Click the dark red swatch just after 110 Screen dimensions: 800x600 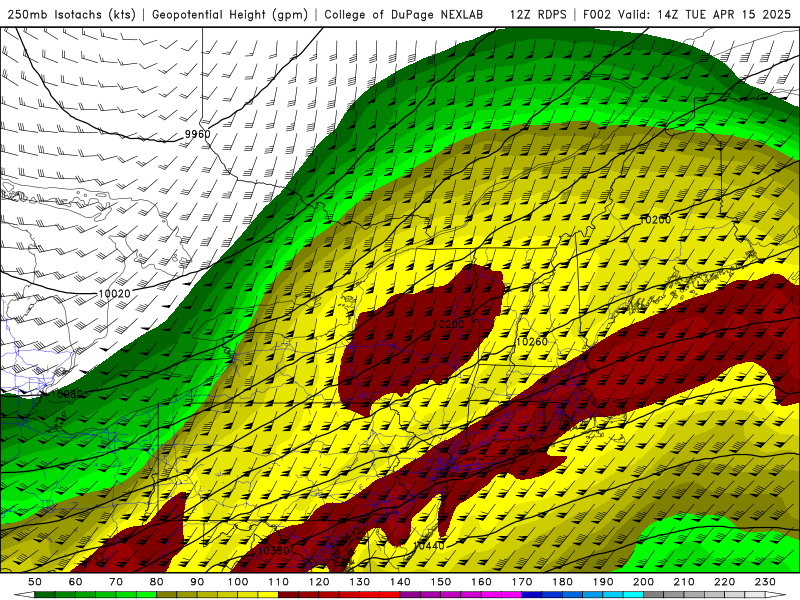[x=288, y=595]
